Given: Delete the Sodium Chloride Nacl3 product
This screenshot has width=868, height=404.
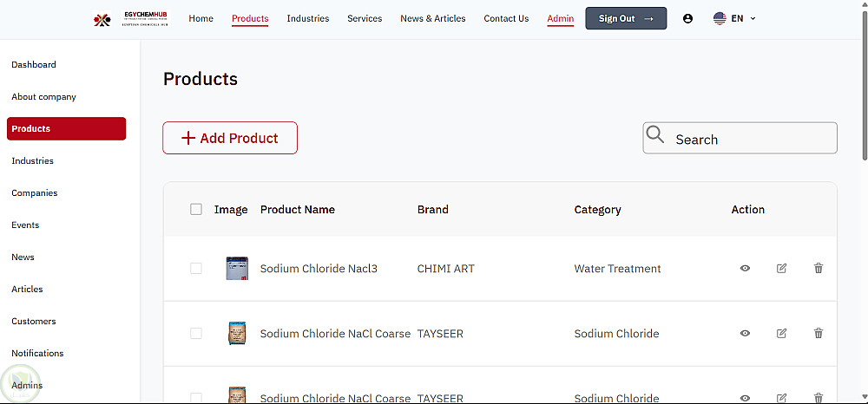Looking at the screenshot, I should click(819, 269).
